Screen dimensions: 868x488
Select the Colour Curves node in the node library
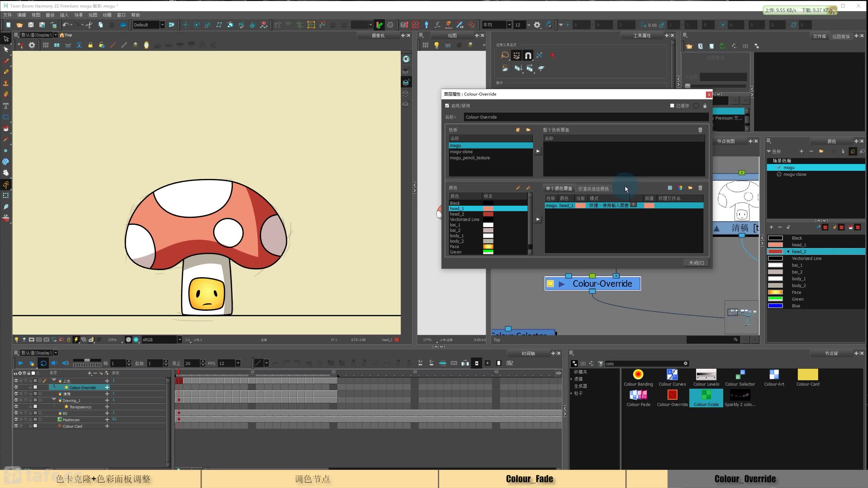coord(672,378)
